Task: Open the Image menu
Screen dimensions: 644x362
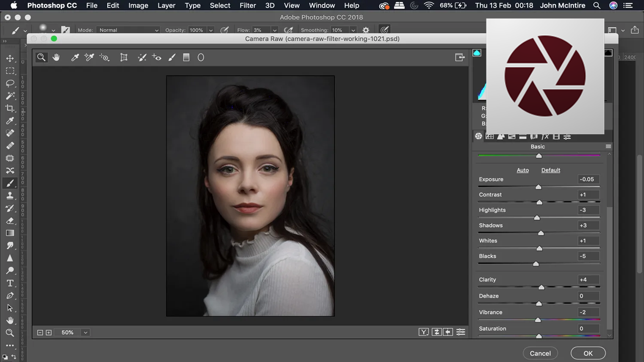Action: (x=138, y=6)
